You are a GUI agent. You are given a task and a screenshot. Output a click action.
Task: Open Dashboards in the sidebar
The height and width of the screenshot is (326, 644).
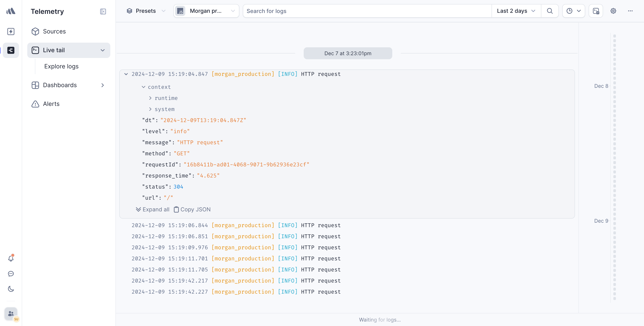click(x=69, y=85)
